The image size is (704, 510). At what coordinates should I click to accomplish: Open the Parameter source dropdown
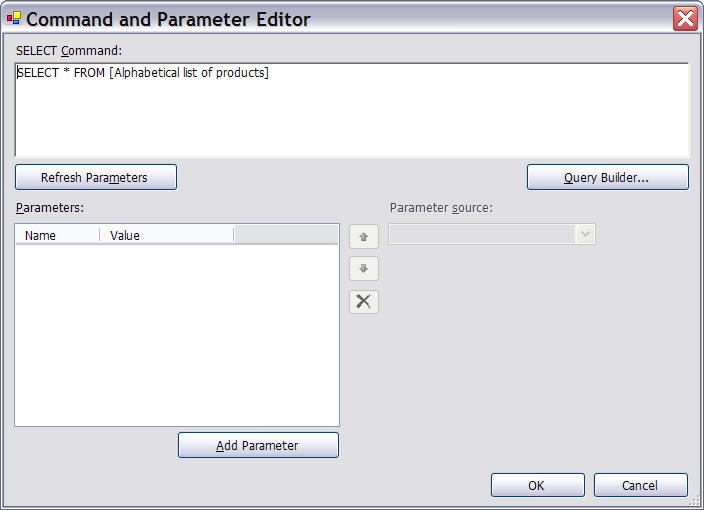586,234
